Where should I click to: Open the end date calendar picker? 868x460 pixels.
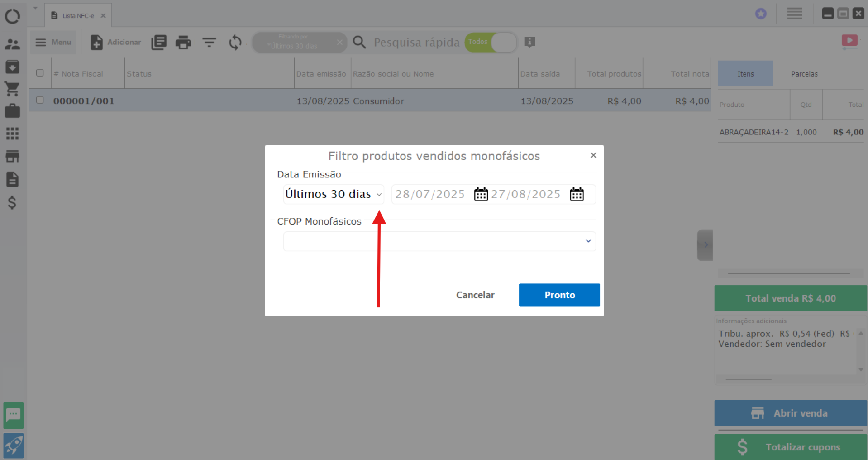(x=577, y=194)
